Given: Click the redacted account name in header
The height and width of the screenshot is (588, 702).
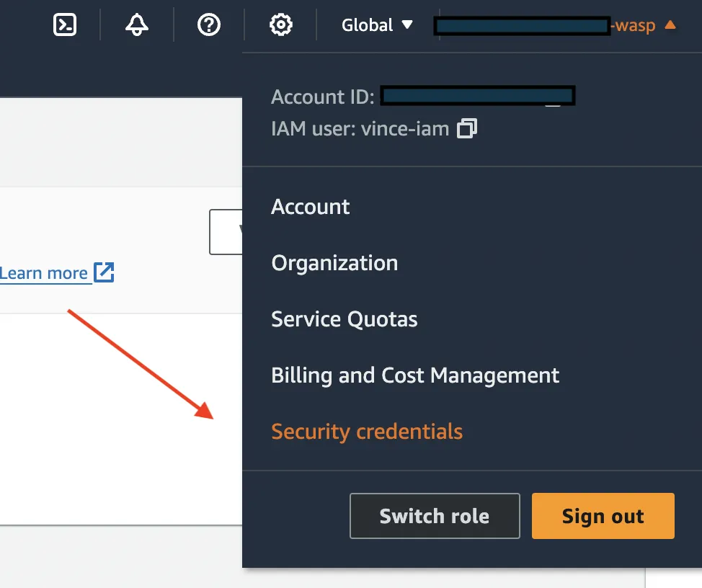Looking at the screenshot, I should tap(523, 26).
